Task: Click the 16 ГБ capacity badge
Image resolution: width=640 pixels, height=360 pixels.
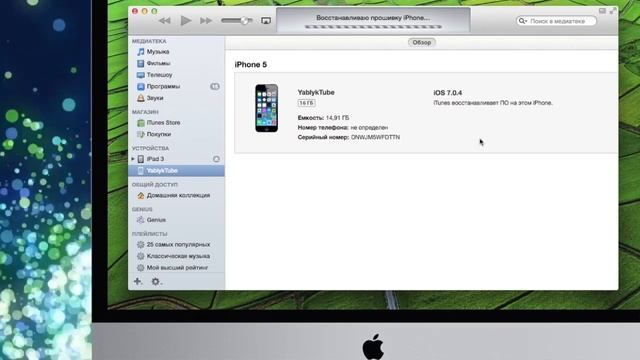Action: [307, 103]
